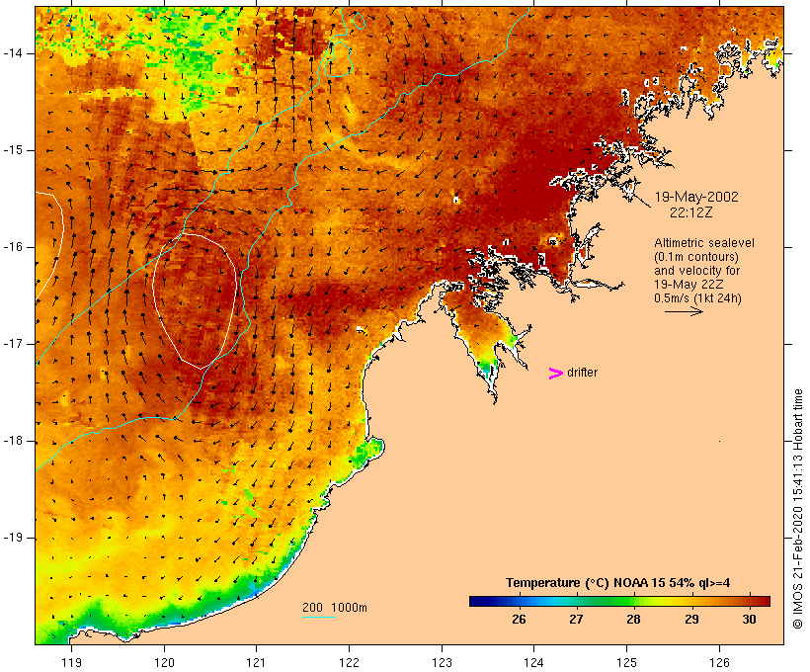The width and height of the screenshot is (810, 672).
Task: Click the time text '22:12Z'
Action: 691,212
